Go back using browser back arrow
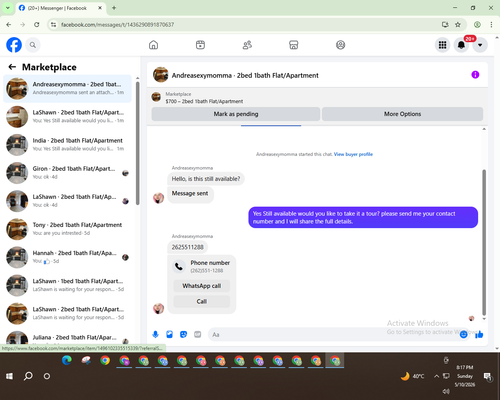This screenshot has width=500, height=400. [x=9, y=25]
